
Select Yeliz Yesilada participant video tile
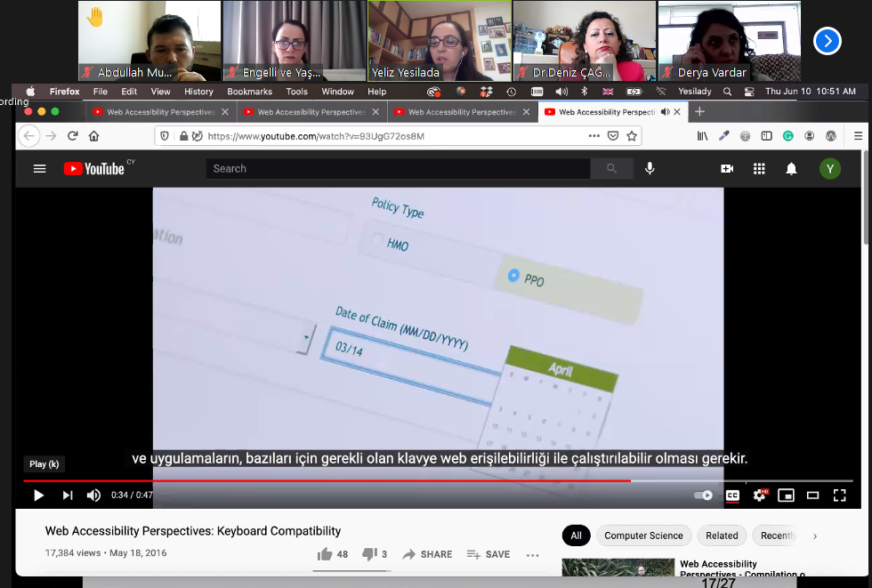440,41
